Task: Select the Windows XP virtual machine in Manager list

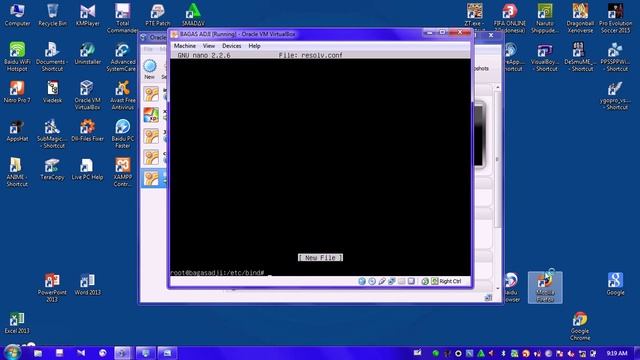Action: coord(154,115)
